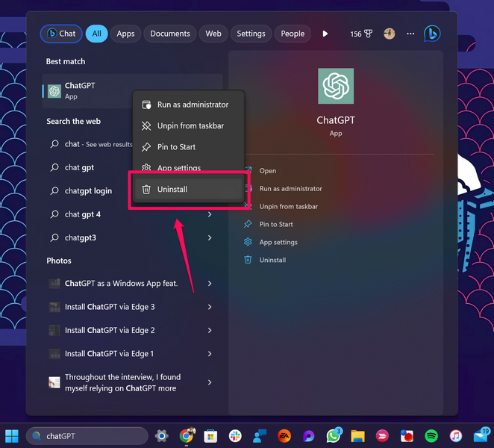The image size is (494, 448).
Task: Open the purple chat bubble app on taskbar
Action: click(309, 436)
